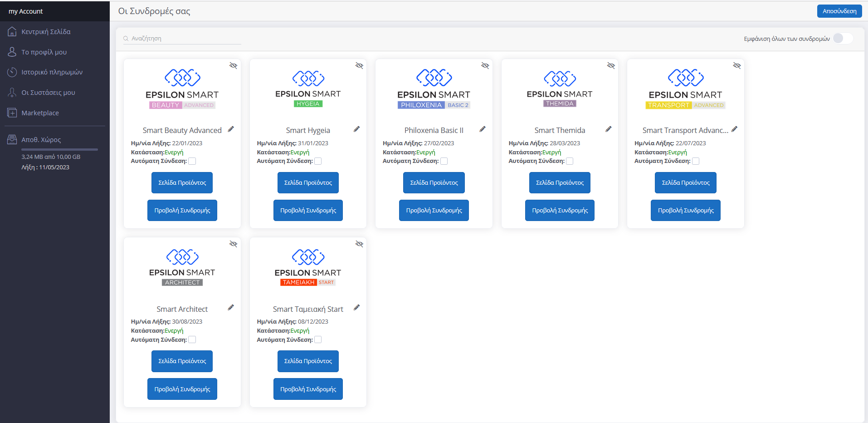
Task: Rename Smart Themida using pencil icon
Action: coord(609,129)
